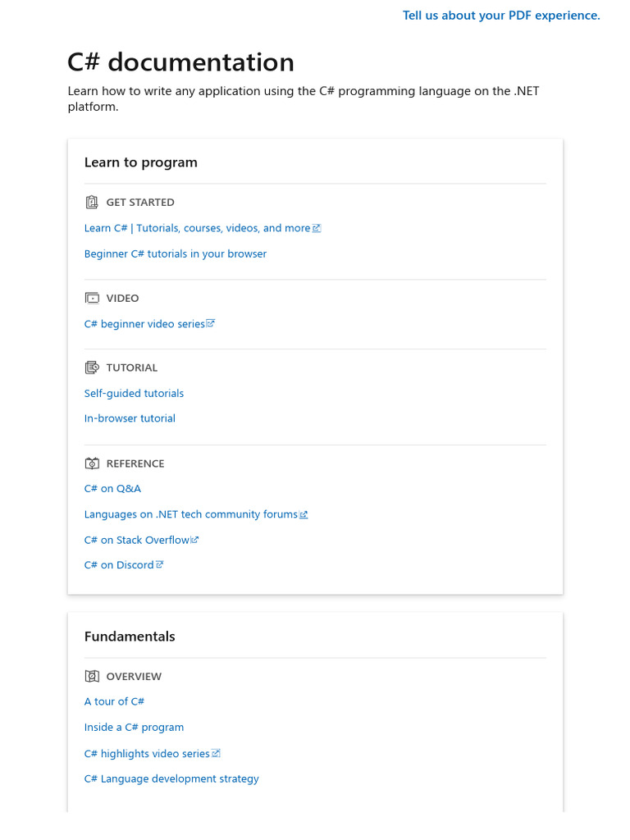Open the C# on Q&A link
This screenshot has height=840, width=630.
(x=112, y=488)
